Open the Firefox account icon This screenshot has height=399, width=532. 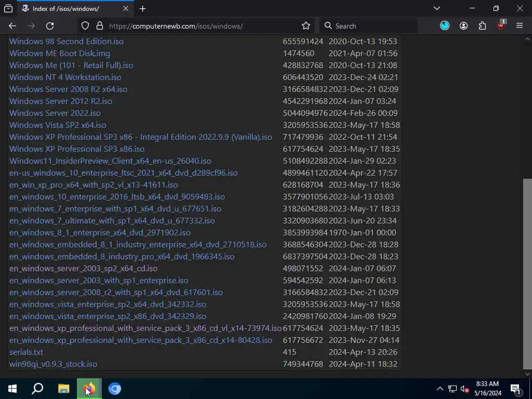[x=463, y=26]
